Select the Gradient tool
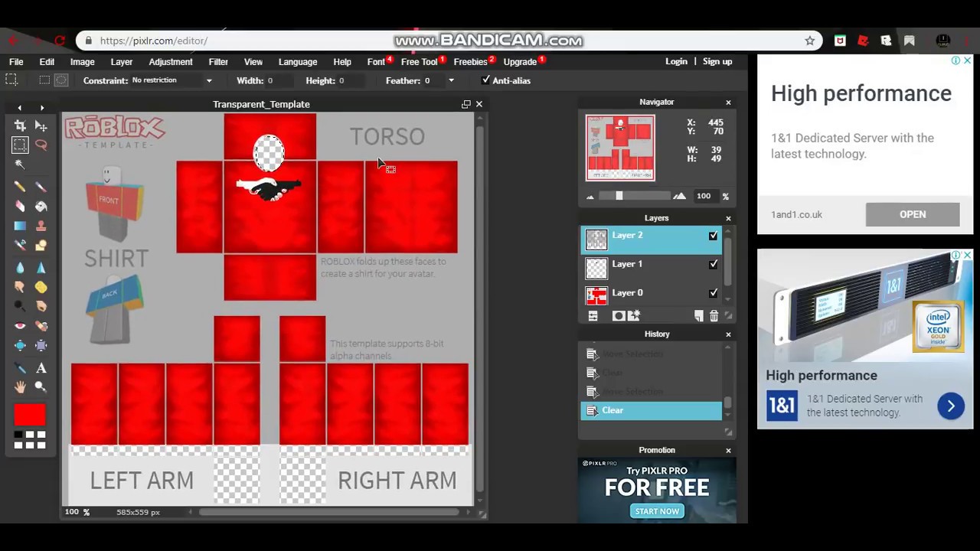This screenshot has height=551, width=980. pyautogui.click(x=20, y=226)
